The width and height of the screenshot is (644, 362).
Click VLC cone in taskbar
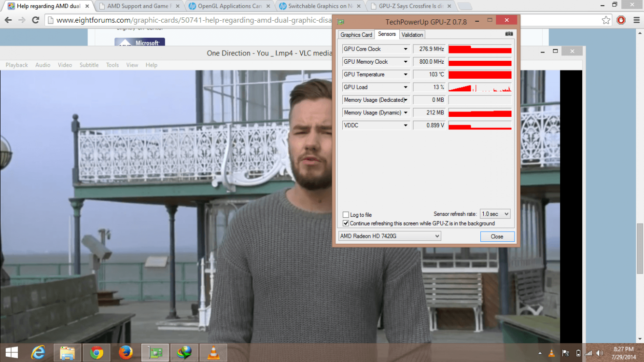[213, 353]
